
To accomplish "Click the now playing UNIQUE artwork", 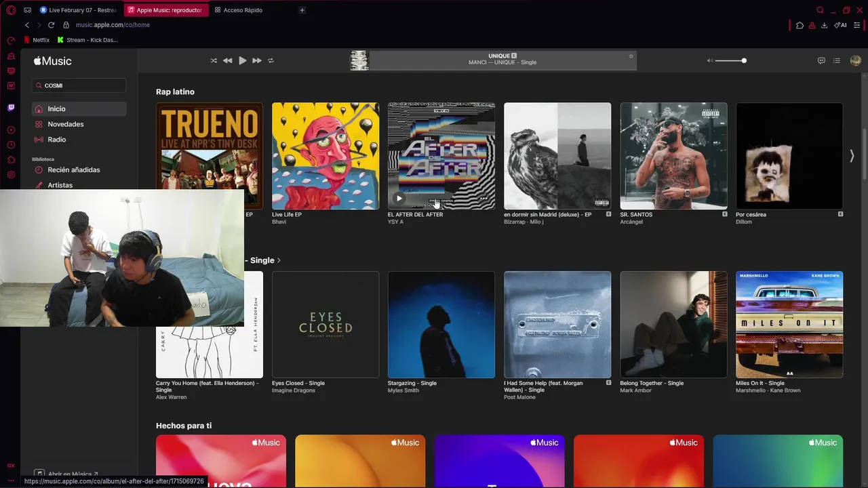I will tap(359, 61).
